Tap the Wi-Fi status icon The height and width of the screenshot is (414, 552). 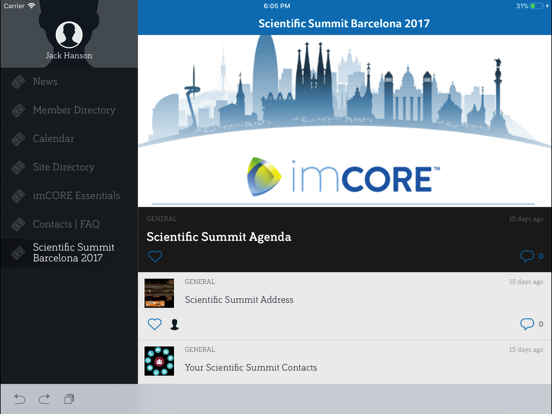pyautogui.click(x=31, y=6)
